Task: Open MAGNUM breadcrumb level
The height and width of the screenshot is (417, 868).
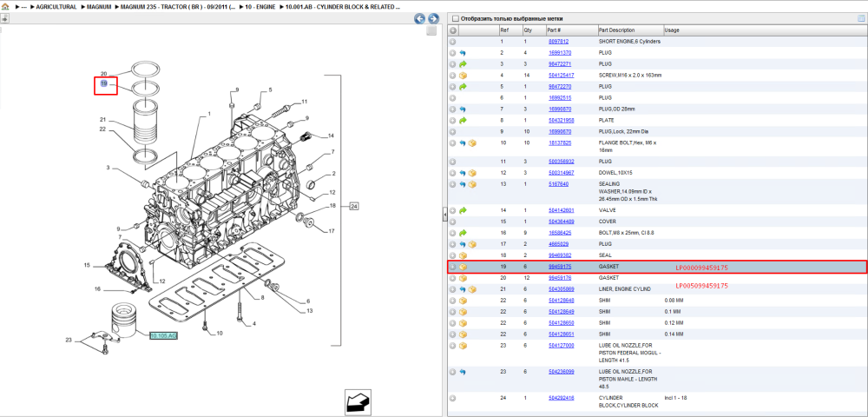Action: tap(100, 7)
